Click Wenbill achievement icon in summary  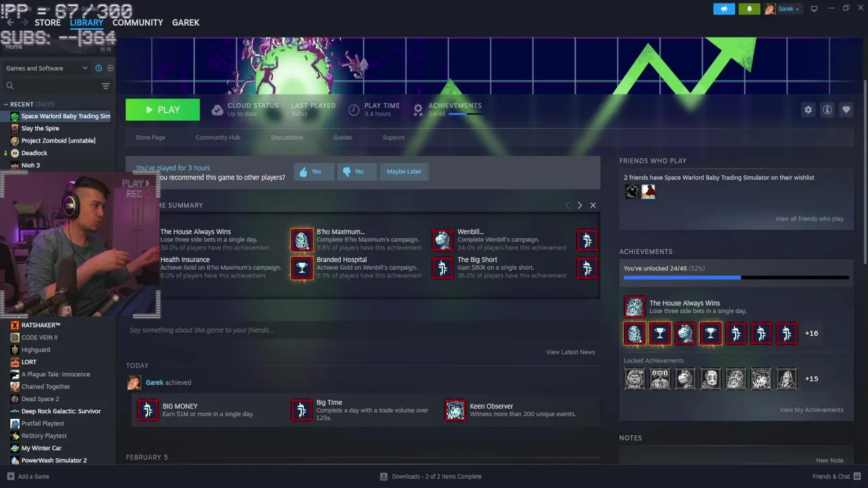pyautogui.click(x=443, y=240)
